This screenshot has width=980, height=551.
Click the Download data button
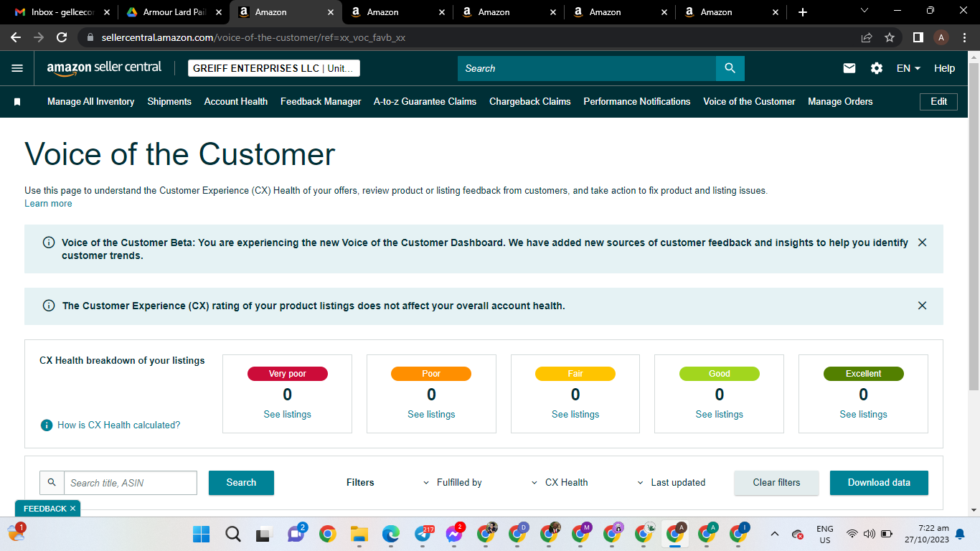pyautogui.click(x=879, y=483)
